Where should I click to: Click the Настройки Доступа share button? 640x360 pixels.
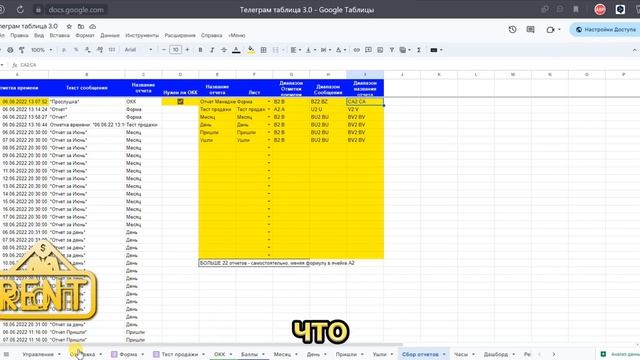[606, 29]
